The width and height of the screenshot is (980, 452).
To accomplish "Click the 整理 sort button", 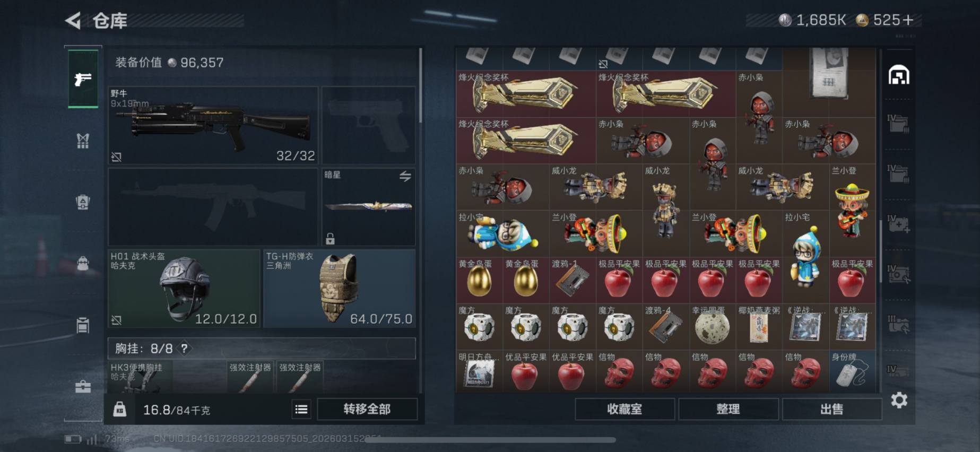I will (x=728, y=409).
